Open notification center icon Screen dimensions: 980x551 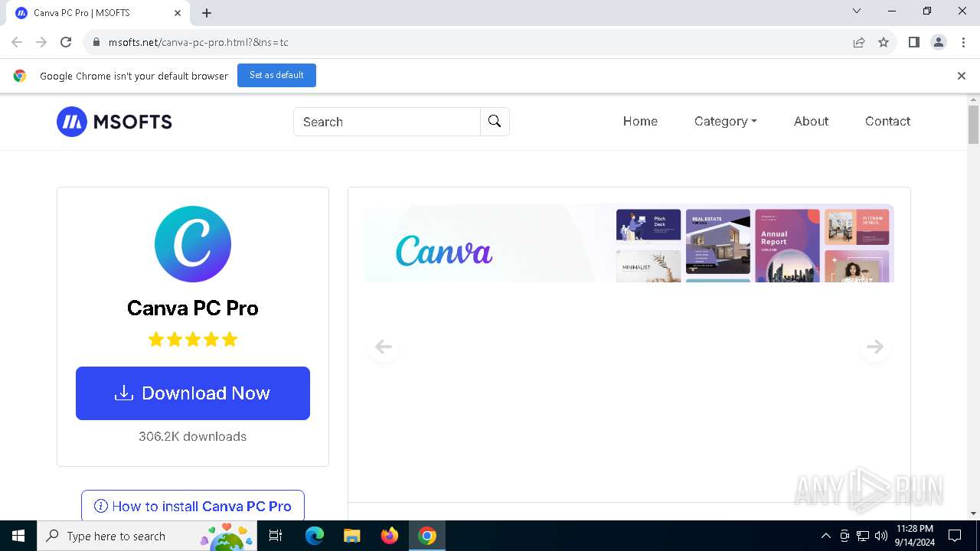click(955, 536)
